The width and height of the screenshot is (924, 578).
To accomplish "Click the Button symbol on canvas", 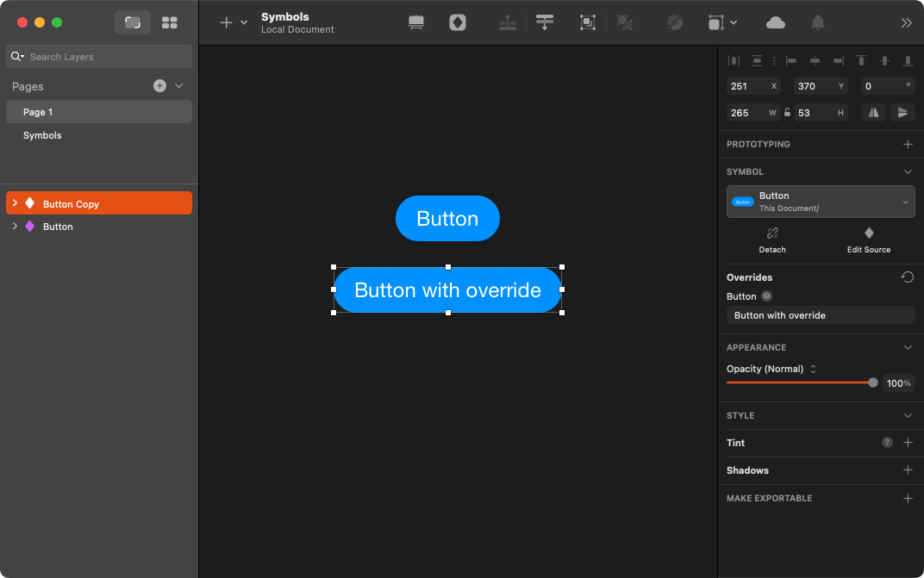I will pyautogui.click(x=448, y=219).
